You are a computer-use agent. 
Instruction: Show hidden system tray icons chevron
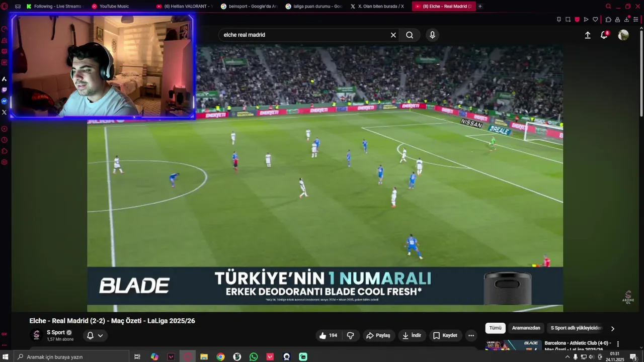[568, 357]
